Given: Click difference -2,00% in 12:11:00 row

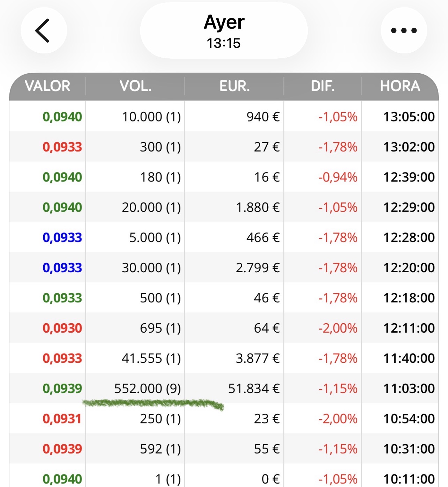Looking at the screenshot, I should click(338, 328).
